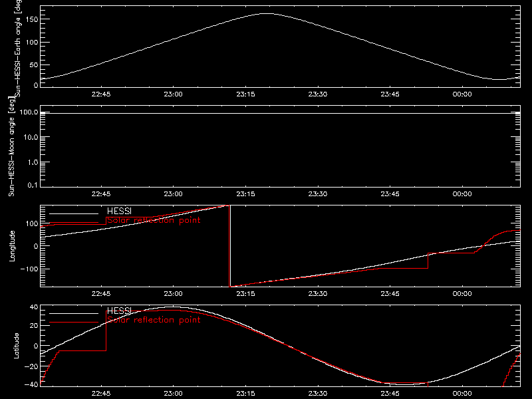The height and width of the screenshot is (399, 532).
Task: Click the Longitude axis title
Action: tap(12, 246)
